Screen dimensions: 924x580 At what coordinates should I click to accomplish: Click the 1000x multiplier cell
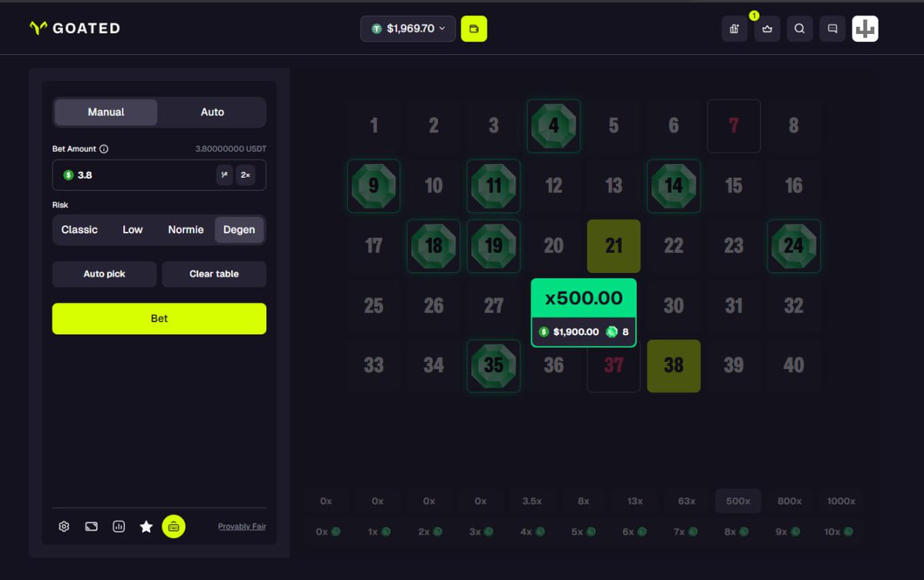[841, 501]
